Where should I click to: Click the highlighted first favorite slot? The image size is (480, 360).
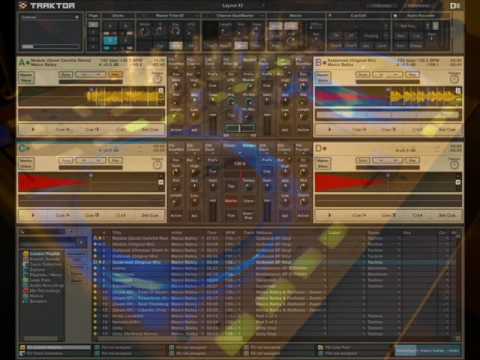(x=55, y=347)
